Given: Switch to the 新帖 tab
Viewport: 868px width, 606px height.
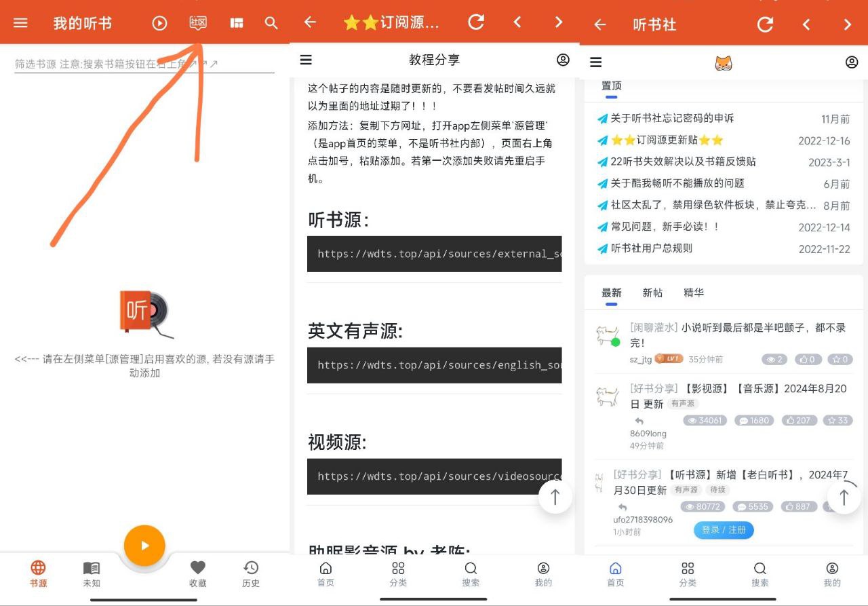Looking at the screenshot, I should pos(652,292).
